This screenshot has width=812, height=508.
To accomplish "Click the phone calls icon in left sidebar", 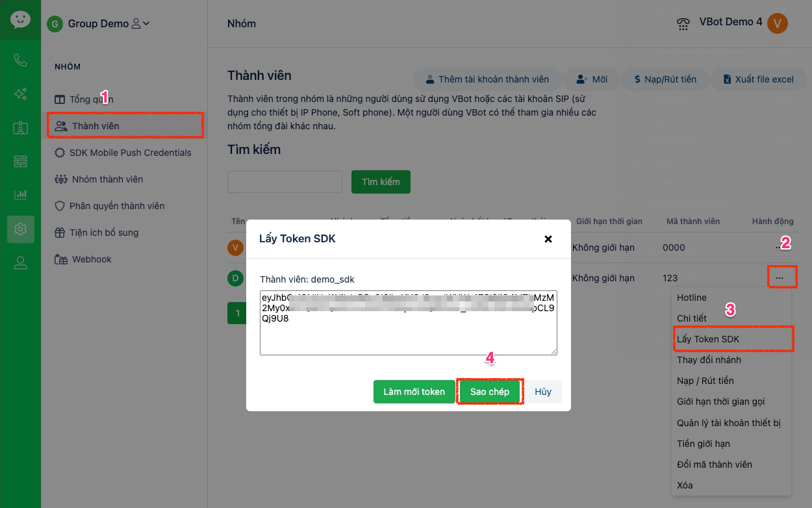I will pos(20,60).
